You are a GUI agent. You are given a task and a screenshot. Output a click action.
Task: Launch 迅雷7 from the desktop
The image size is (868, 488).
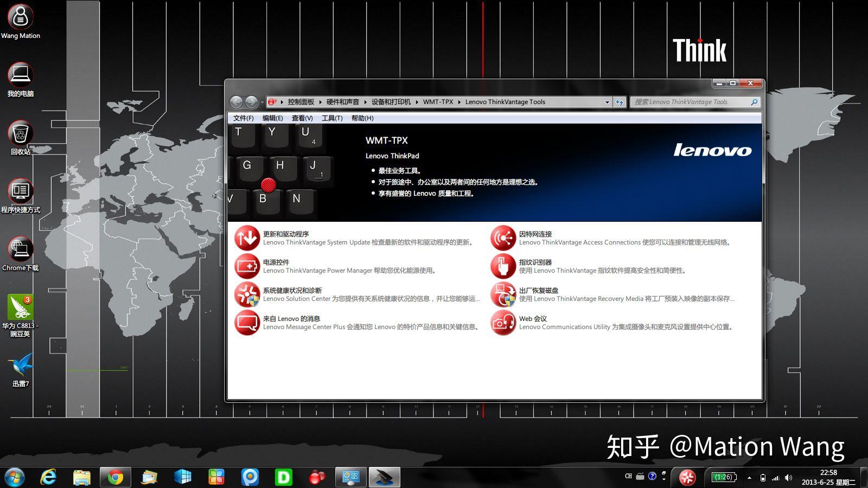(x=20, y=366)
